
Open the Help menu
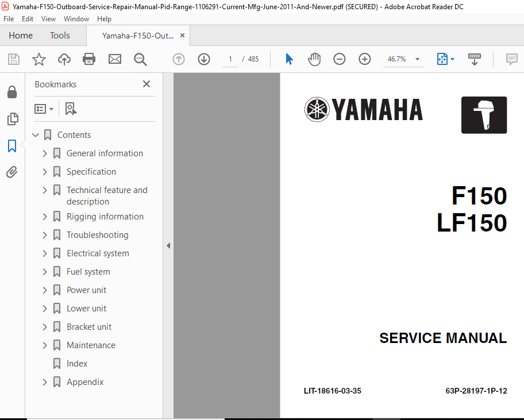[x=104, y=19]
